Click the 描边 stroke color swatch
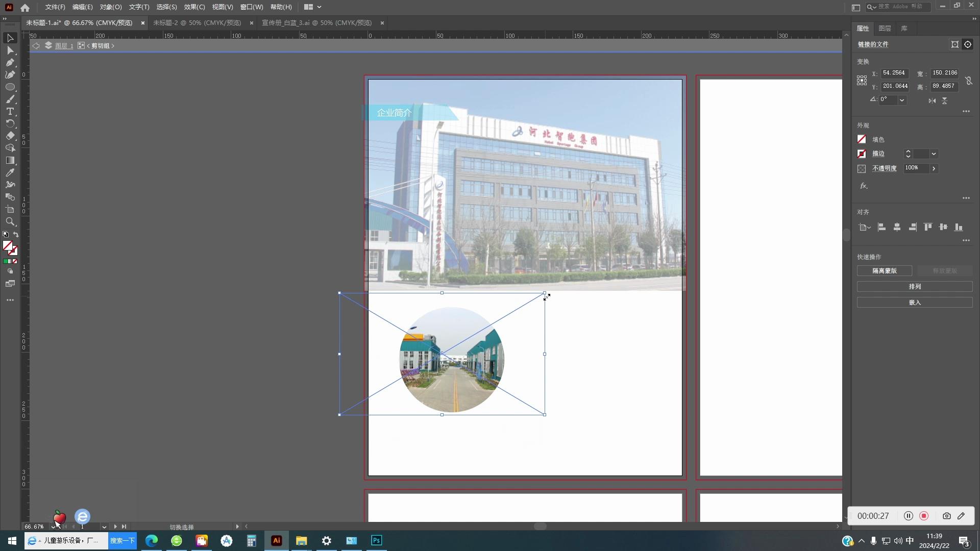 pos(862,154)
